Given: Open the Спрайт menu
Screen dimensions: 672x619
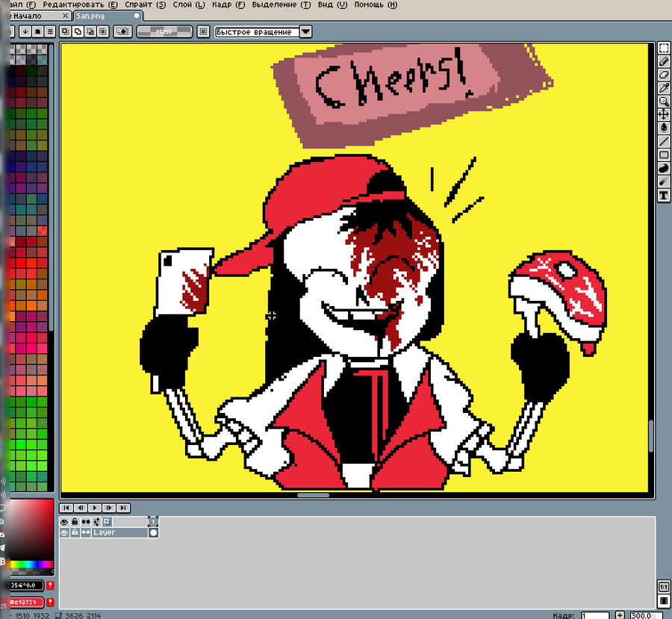Looking at the screenshot, I should [x=145, y=4].
